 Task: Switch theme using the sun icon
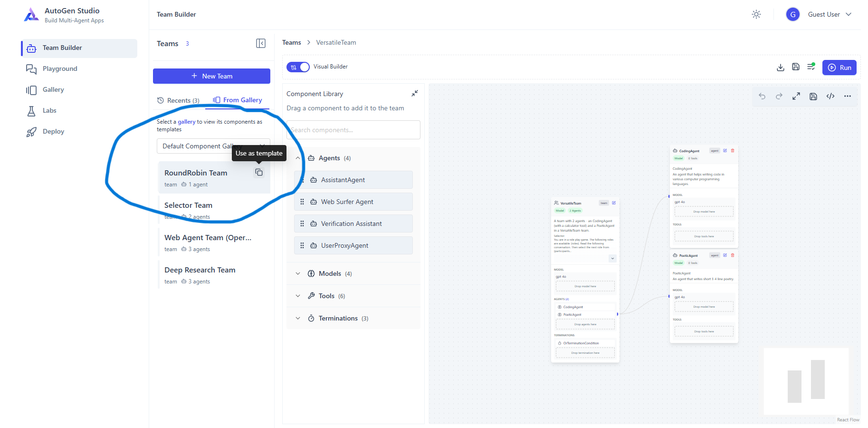click(x=756, y=14)
